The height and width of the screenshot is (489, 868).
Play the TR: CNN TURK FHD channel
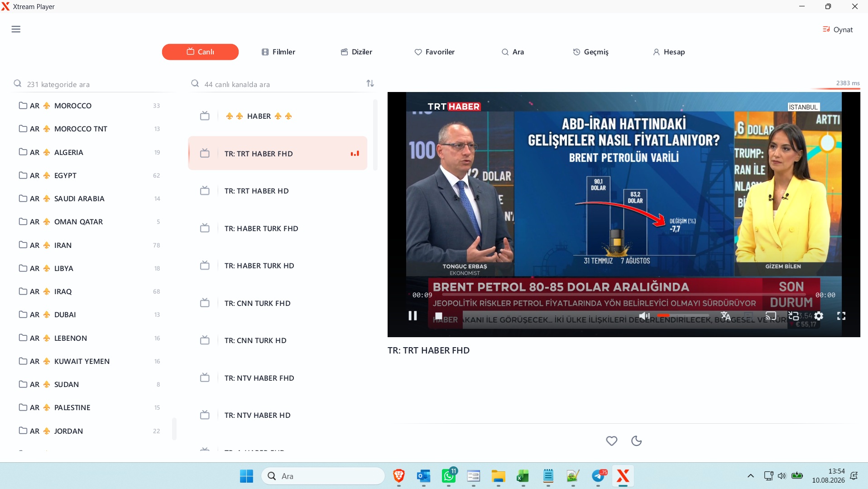coord(278,303)
